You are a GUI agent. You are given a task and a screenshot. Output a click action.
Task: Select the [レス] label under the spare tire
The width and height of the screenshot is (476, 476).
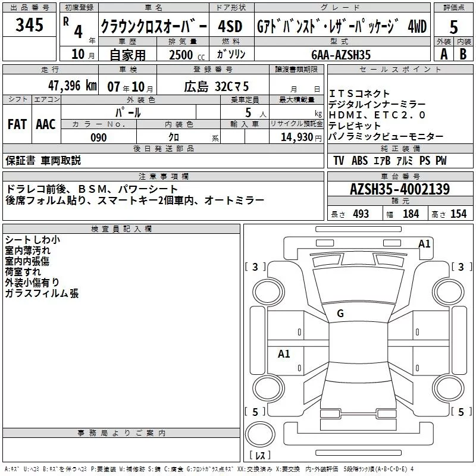[260, 455]
